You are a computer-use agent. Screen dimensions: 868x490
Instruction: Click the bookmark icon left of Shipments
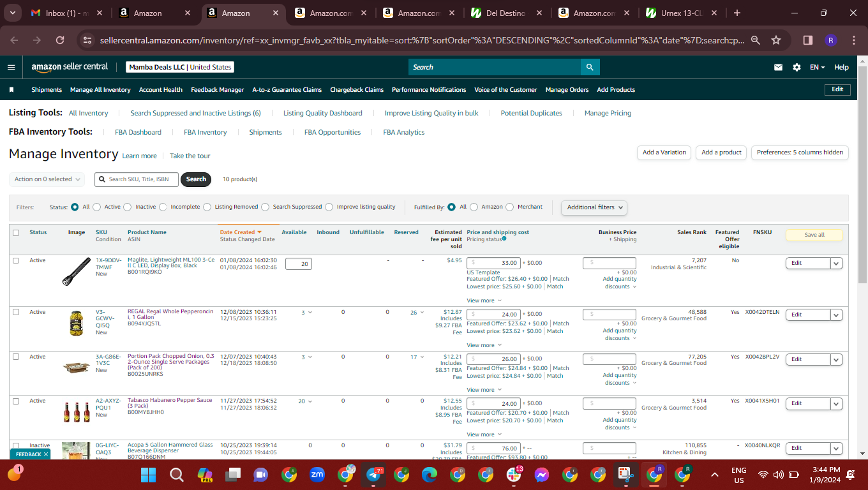pyautogui.click(x=11, y=90)
